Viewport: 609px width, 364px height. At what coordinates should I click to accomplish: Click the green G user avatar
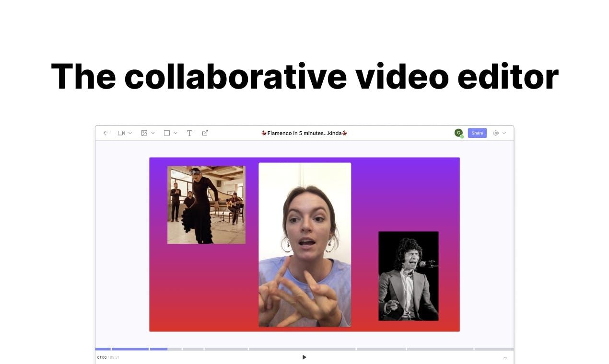point(458,133)
